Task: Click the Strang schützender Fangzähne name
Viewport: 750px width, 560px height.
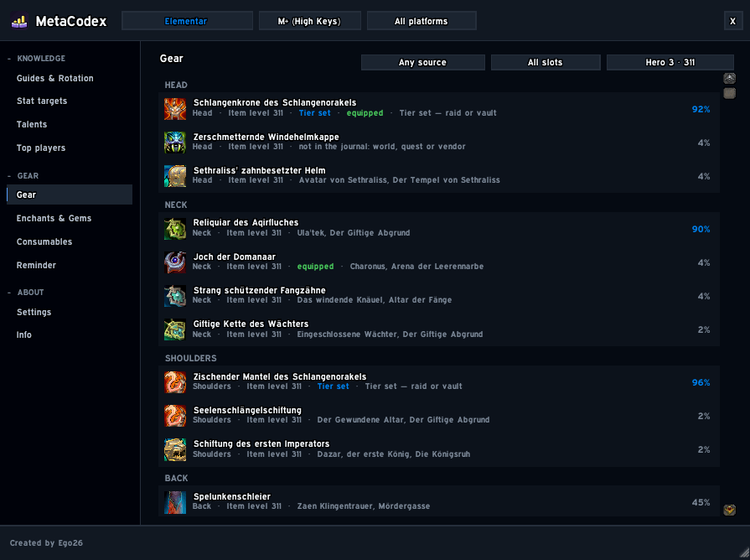Action: click(259, 291)
